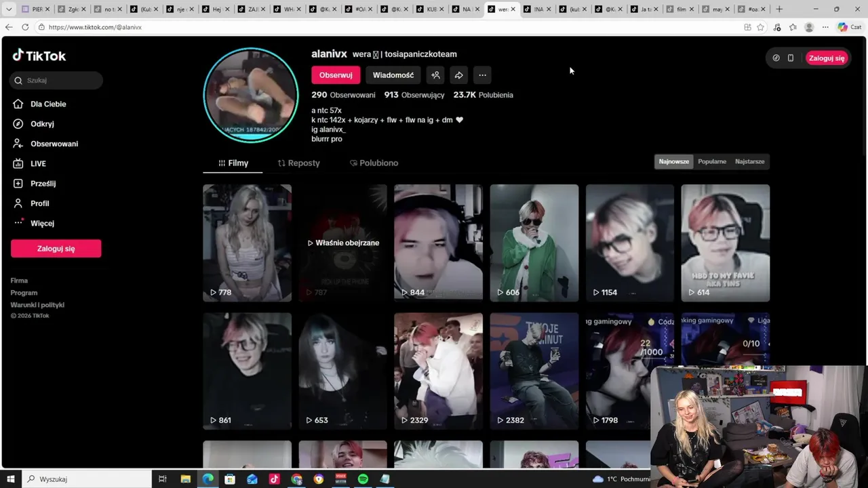Switch to Reposty tab
The width and height of the screenshot is (868, 488).
click(x=298, y=163)
